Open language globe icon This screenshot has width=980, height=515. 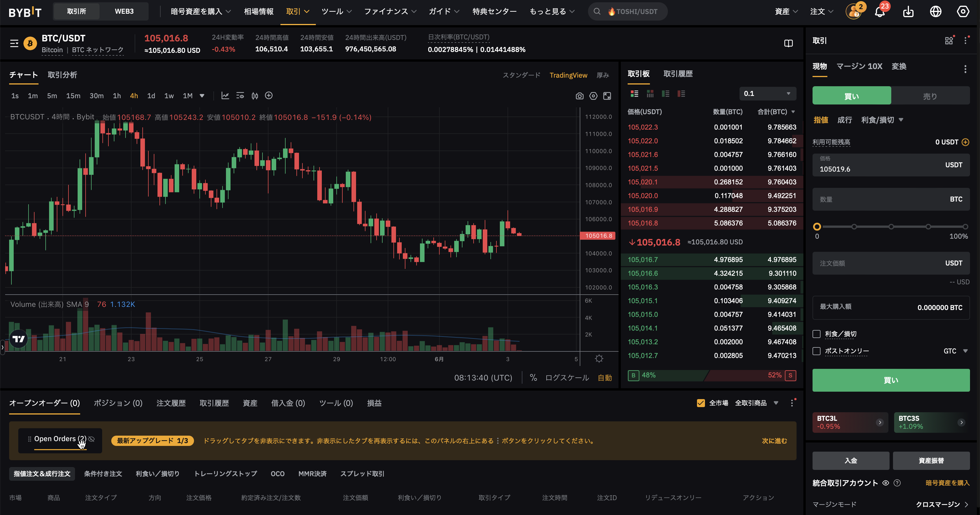(935, 12)
